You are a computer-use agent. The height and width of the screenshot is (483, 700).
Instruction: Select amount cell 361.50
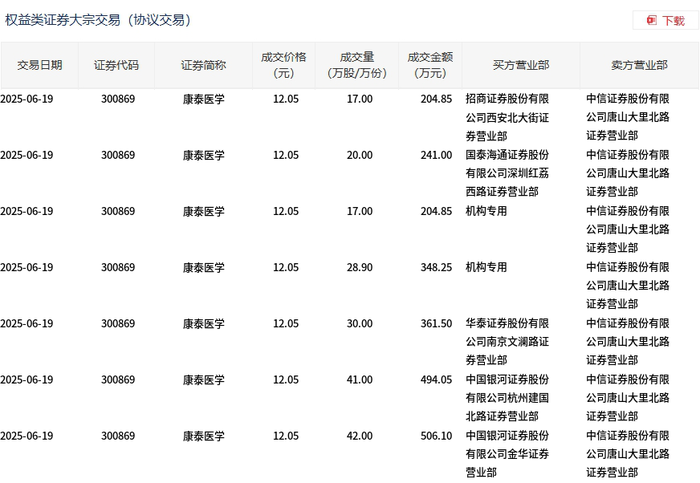pyautogui.click(x=436, y=324)
